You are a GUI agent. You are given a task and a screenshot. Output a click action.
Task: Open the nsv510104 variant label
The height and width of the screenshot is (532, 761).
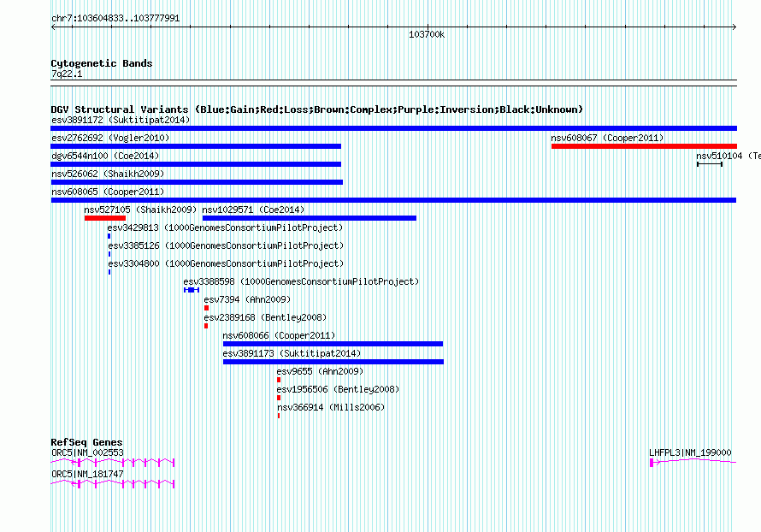point(728,156)
